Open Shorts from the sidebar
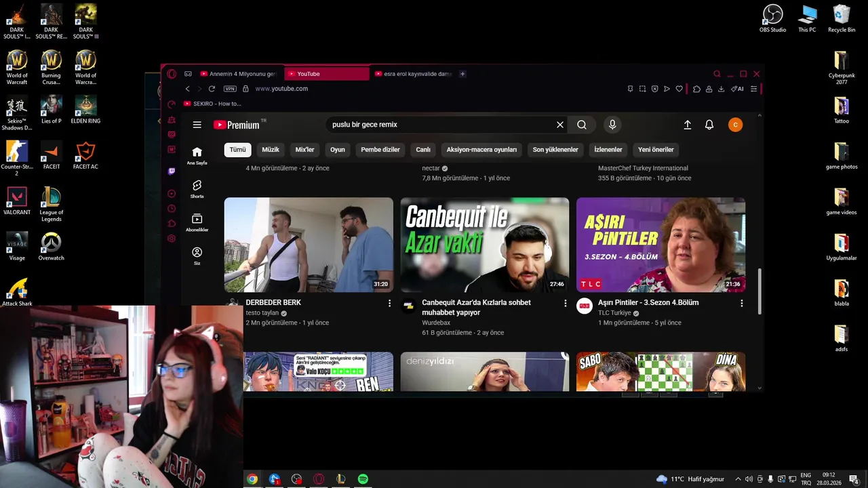868x488 pixels. [x=197, y=189]
